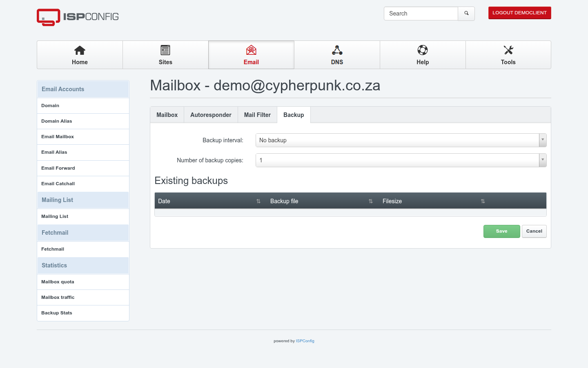Sort backups by Filesize arrows

coord(483,201)
